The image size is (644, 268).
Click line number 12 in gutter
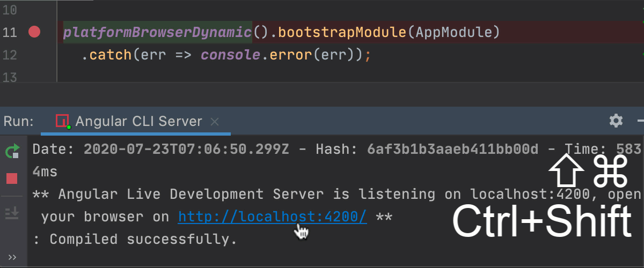pos(10,55)
